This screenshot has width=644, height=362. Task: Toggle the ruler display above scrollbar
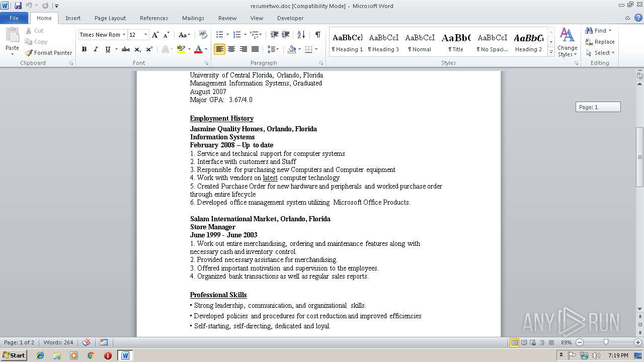click(640, 76)
